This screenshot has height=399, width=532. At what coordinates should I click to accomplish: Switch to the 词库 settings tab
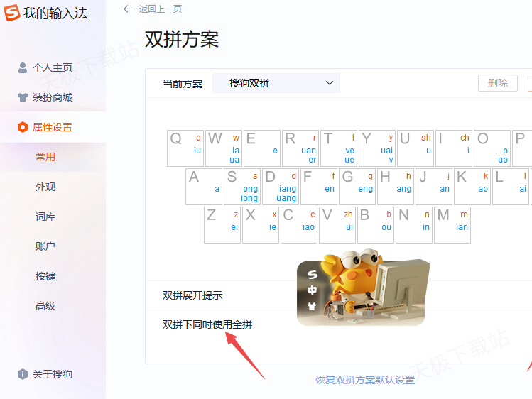[45, 217]
